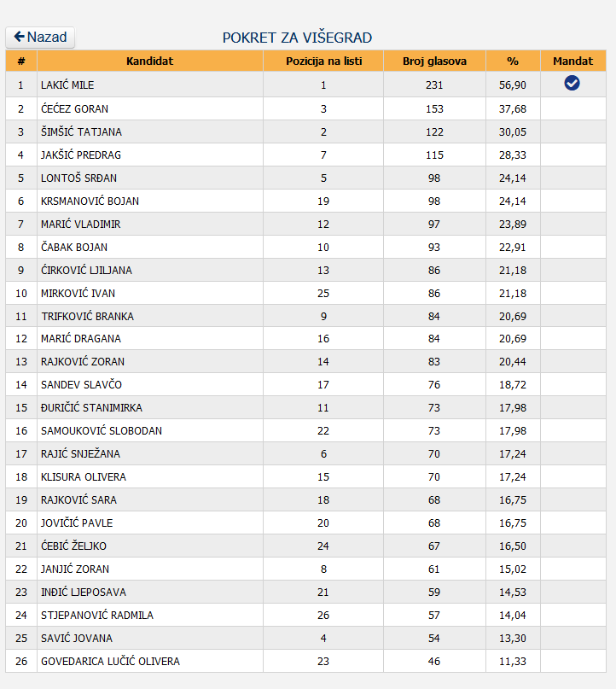Click the Nazad back button
The width and height of the screenshot is (616, 689).
(40, 38)
